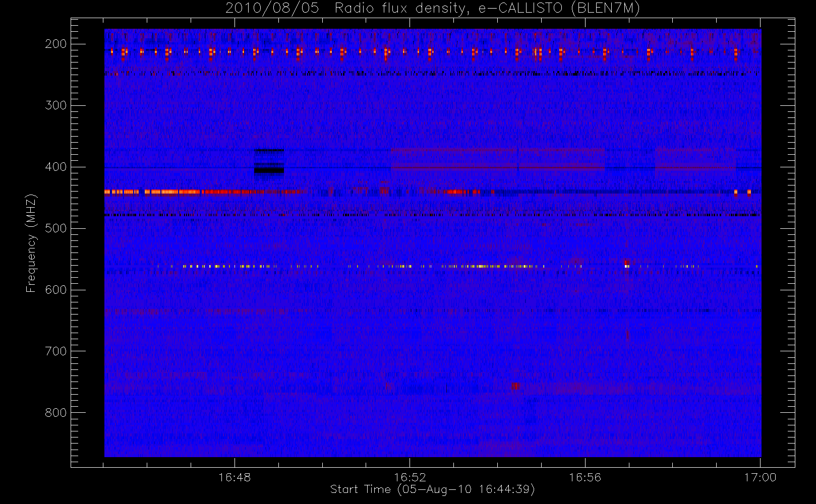The width and height of the screenshot is (816, 504).
Task: Click the 600 frequency tick label
Action: click(56, 290)
